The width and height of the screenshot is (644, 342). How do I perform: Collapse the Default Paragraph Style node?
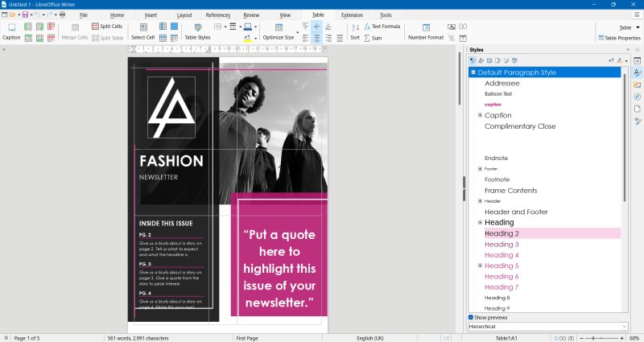click(x=473, y=72)
